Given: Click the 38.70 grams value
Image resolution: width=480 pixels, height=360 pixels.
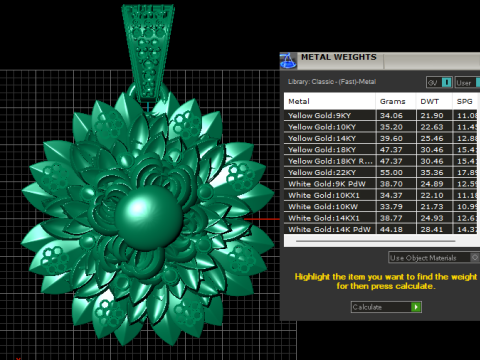Looking at the screenshot, I should click(x=391, y=184).
